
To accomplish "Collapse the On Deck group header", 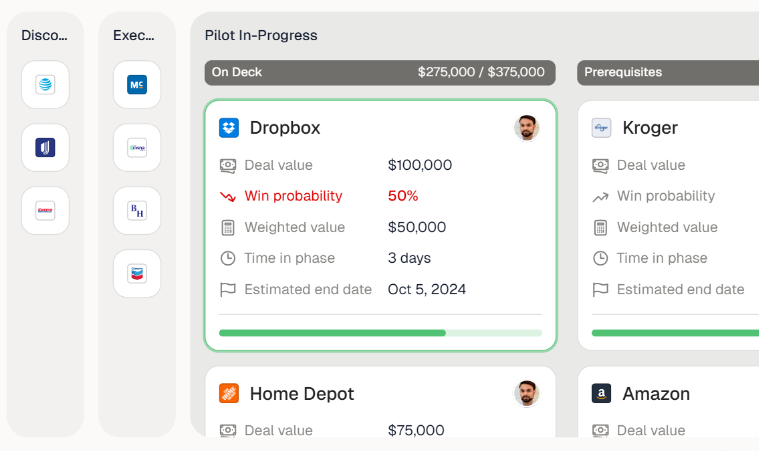I will pyautogui.click(x=380, y=72).
